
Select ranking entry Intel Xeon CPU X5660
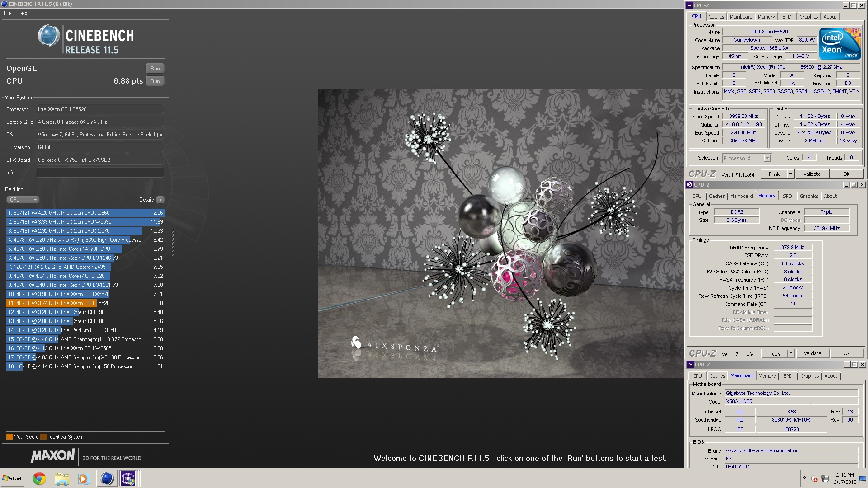[85, 213]
